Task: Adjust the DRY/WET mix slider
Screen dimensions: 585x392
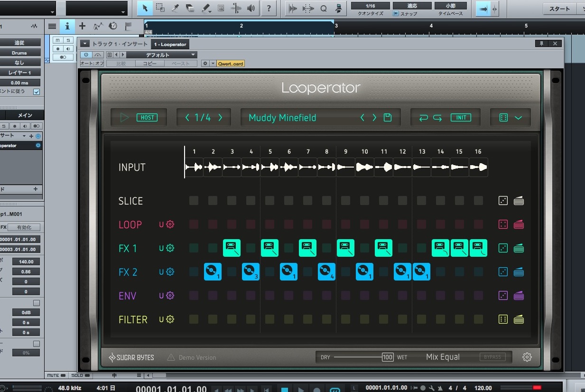Action: pyautogui.click(x=364, y=357)
